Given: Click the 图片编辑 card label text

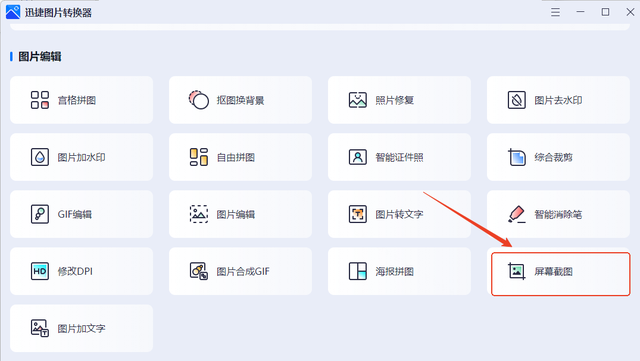Looking at the screenshot, I should point(236,214).
